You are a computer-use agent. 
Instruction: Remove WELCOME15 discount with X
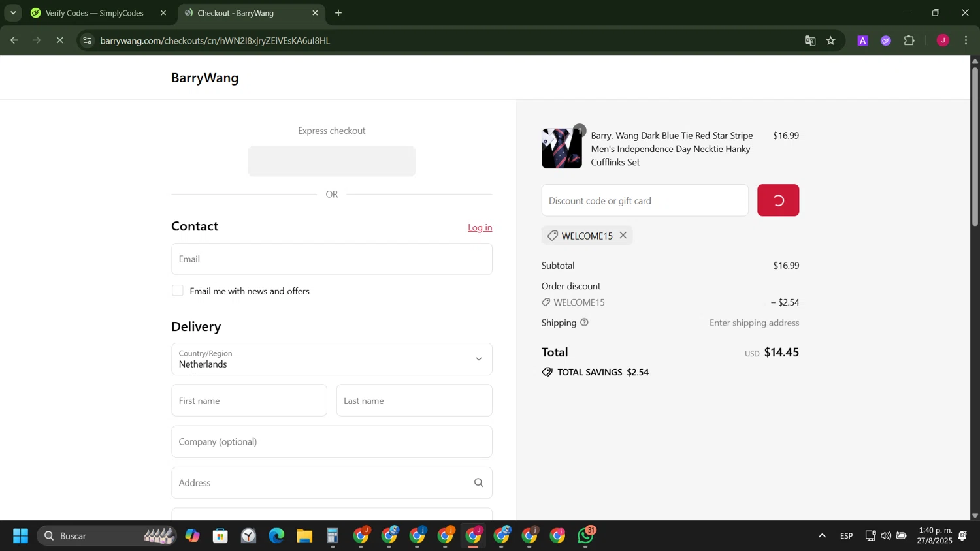click(623, 235)
